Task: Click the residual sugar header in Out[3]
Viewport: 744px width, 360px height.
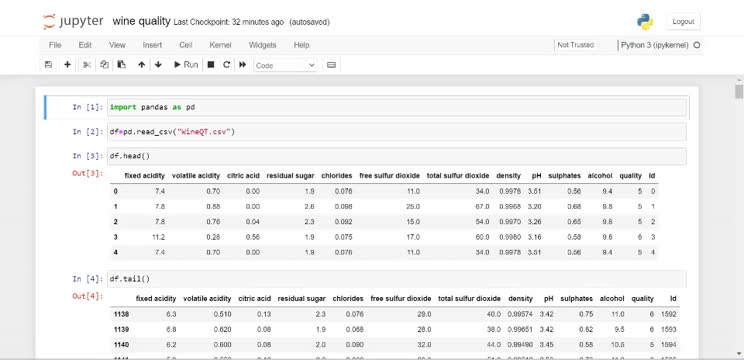Action: click(x=290, y=175)
